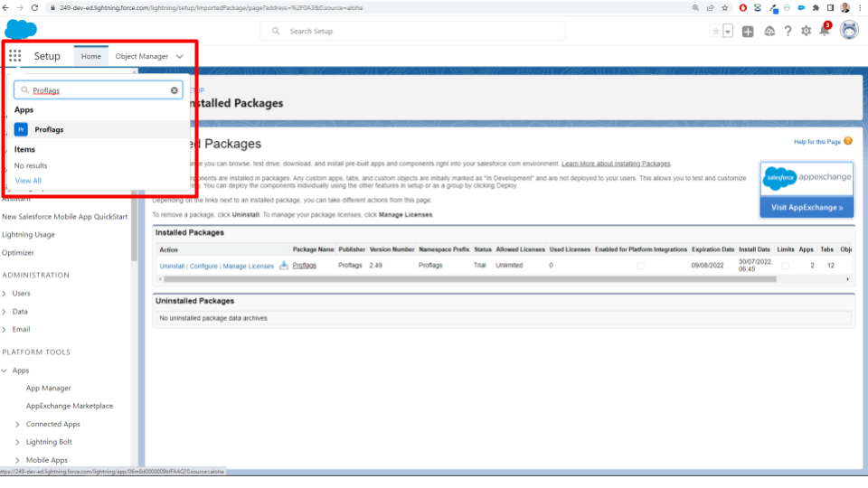Open the browser Extensions puzzle menu
Image resolution: width=868 pixels, height=488 pixels.
pyautogui.click(x=816, y=8)
